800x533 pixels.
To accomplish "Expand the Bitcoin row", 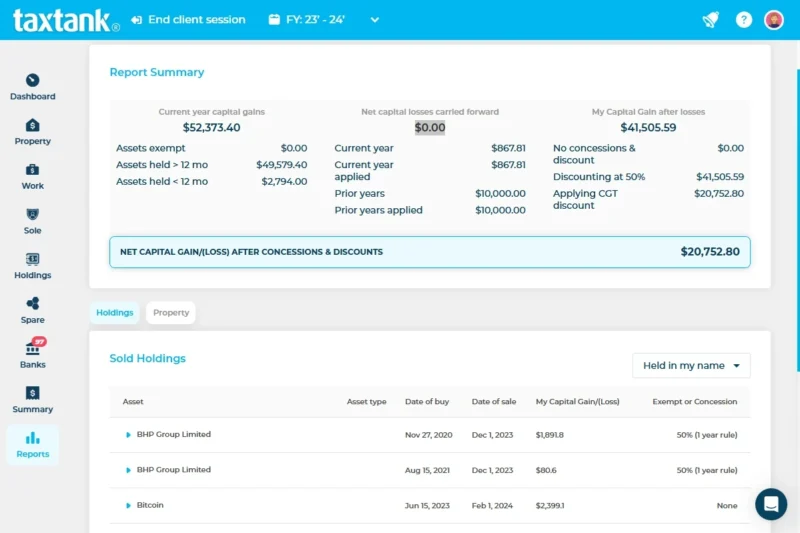I will pyautogui.click(x=128, y=505).
